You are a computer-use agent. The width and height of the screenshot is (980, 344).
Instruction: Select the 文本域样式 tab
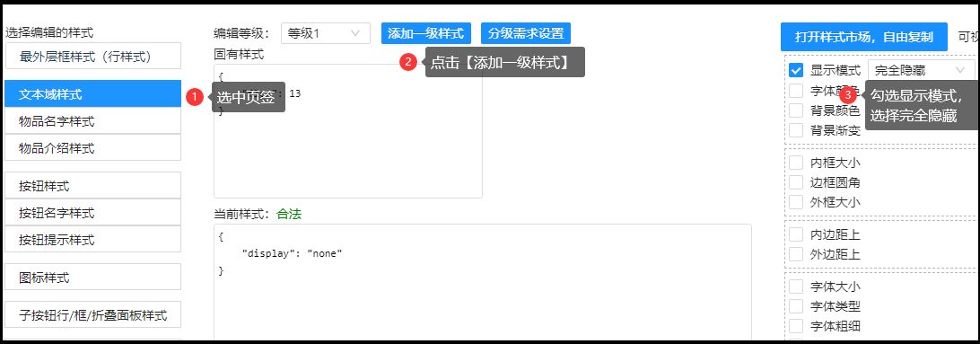[92, 93]
